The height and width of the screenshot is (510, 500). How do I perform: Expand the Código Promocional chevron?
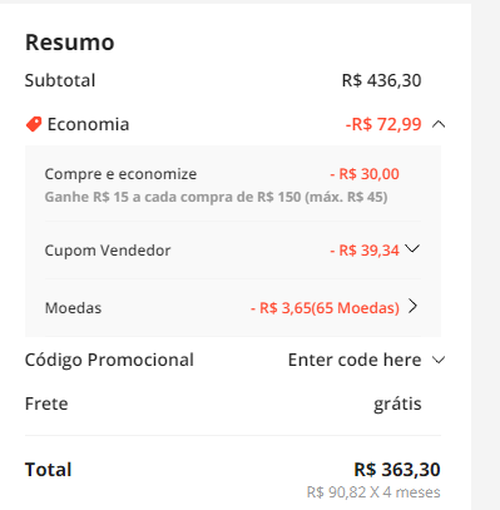click(x=438, y=360)
